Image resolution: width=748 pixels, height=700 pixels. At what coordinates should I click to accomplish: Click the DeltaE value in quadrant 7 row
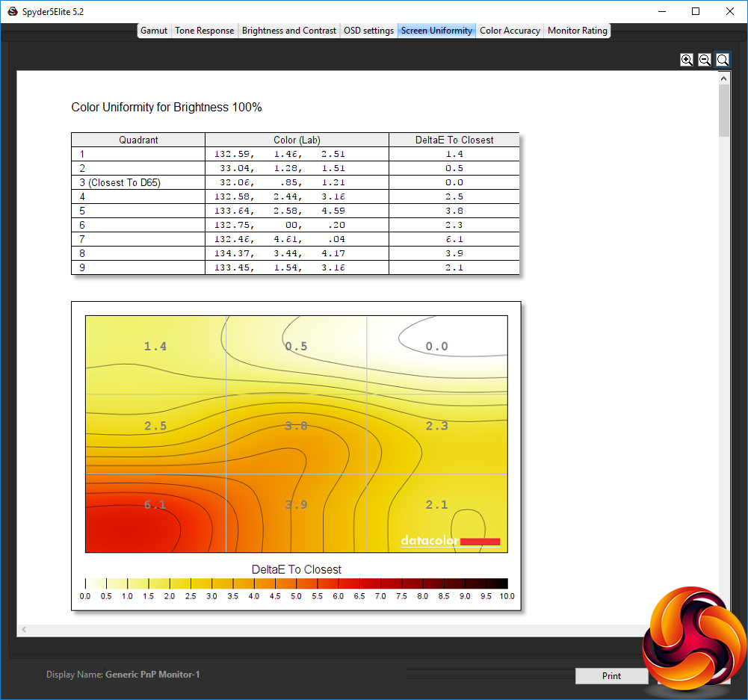click(454, 239)
